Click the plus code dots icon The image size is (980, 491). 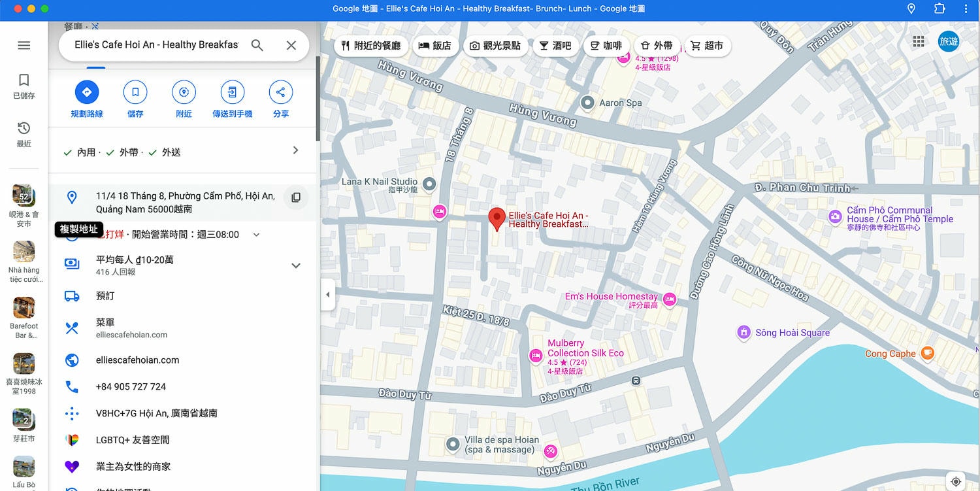(x=72, y=413)
